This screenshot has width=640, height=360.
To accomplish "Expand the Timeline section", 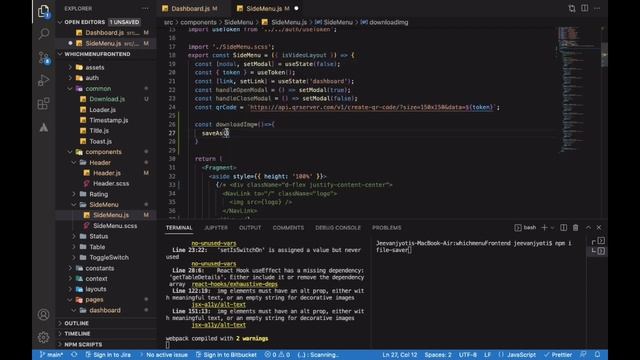I will pyautogui.click(x=77, y=333).
